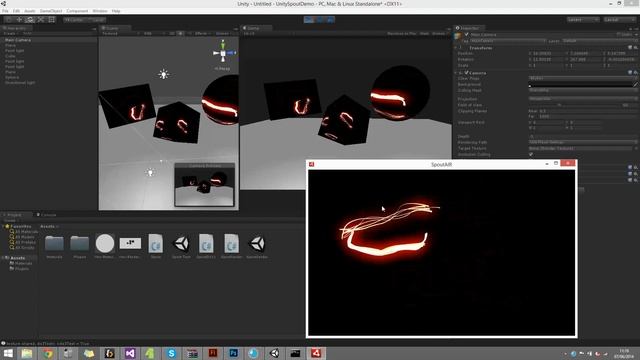Screen dimensions: 640x360
Task: Open the Tag dropdown in Inspector
Action: [x=508, y=41]
